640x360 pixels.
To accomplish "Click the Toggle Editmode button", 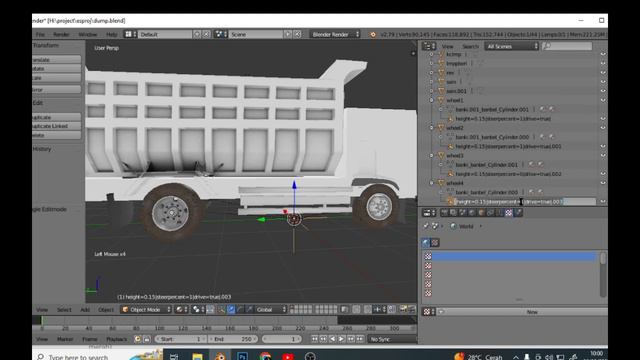I will tap(50, 209).
